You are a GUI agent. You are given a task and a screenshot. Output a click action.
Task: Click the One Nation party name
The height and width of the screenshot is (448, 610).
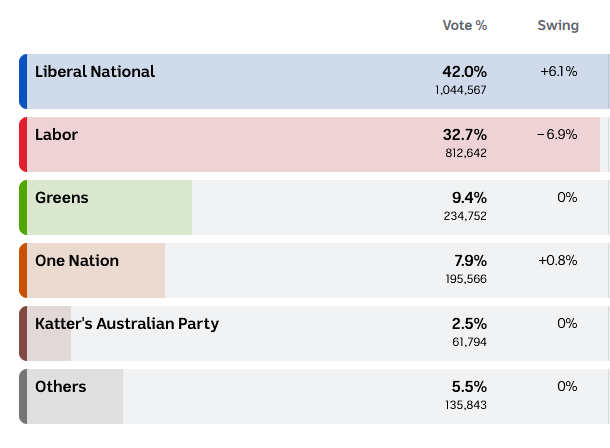[x=77, y=261]
